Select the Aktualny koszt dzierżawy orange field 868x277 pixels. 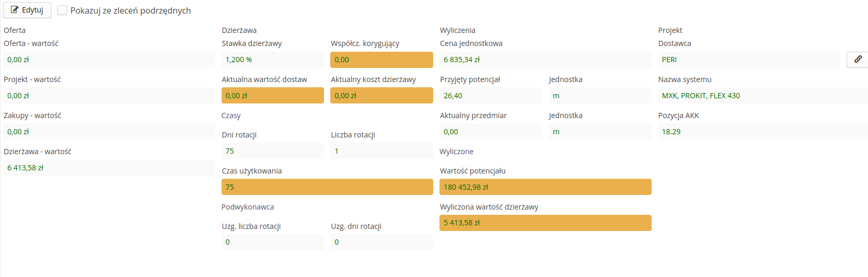pos(381,96)
